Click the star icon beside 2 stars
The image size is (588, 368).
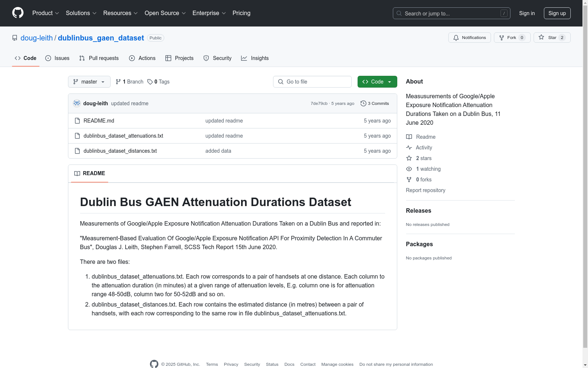click(409, 158)
